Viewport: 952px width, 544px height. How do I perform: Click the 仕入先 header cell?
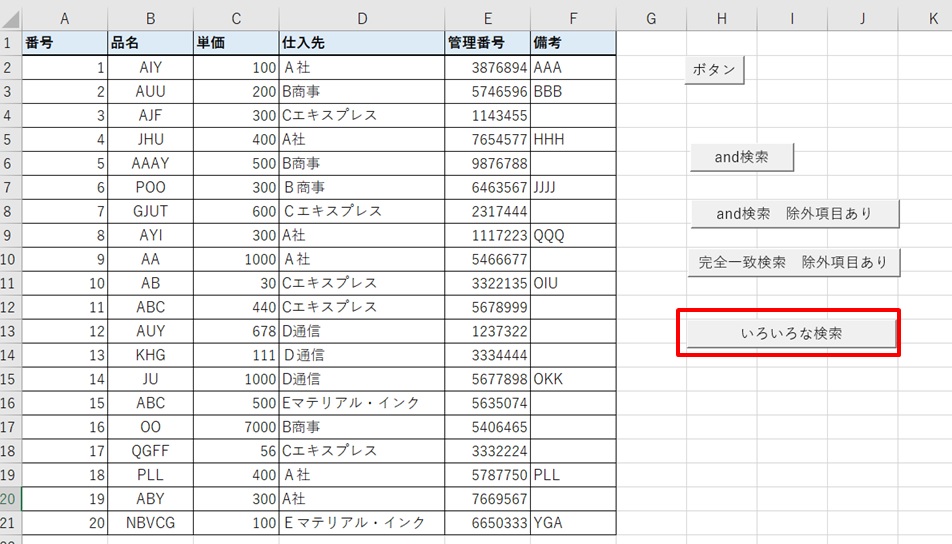362,43
